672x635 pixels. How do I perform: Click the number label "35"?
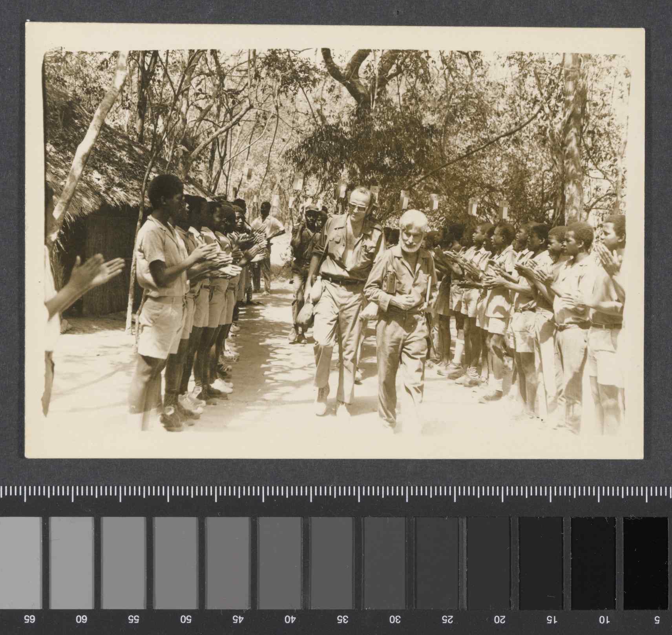[343, 620]
